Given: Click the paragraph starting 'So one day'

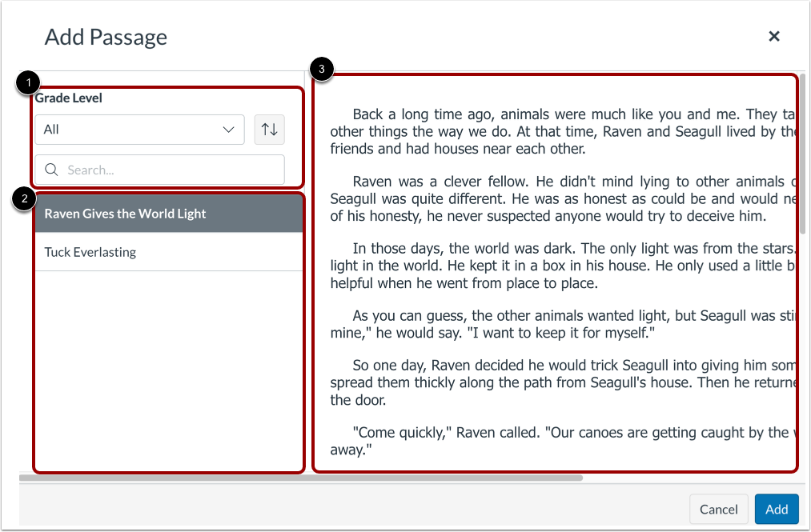Looking at the screenshot, I should [563, 382].
